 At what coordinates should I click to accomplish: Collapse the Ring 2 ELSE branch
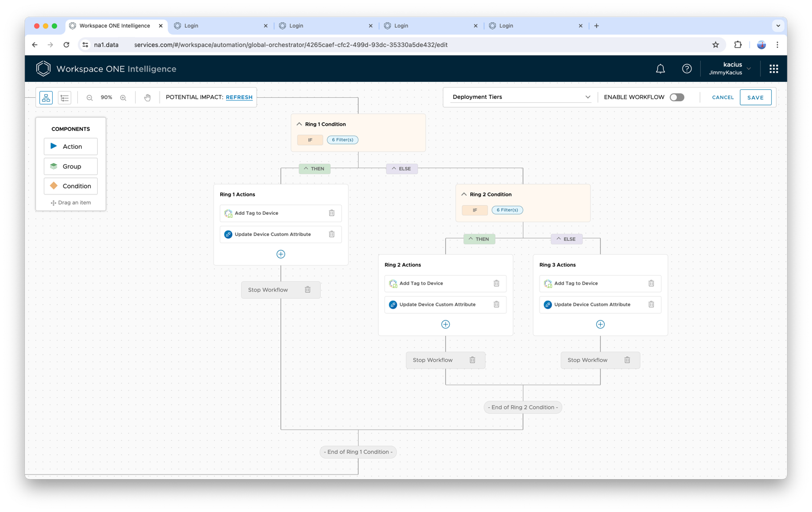[559, 239]
